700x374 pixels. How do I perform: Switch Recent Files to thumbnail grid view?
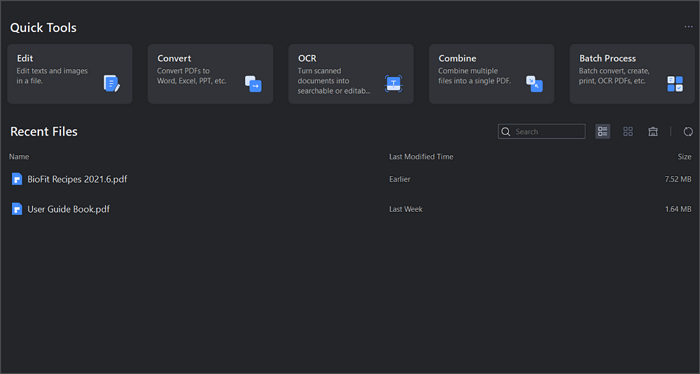[628, 131]
